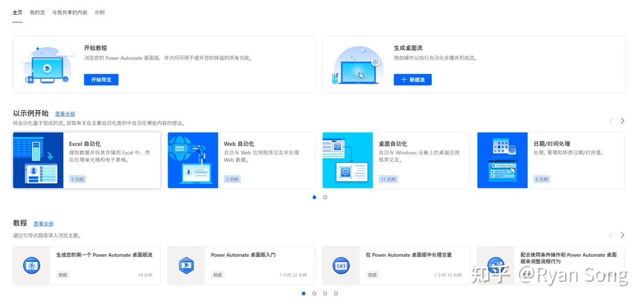Click 初级 badge on 桌面版入门 tutorial
The height and width of the screenshot is (304, 644).
point(217,275)
